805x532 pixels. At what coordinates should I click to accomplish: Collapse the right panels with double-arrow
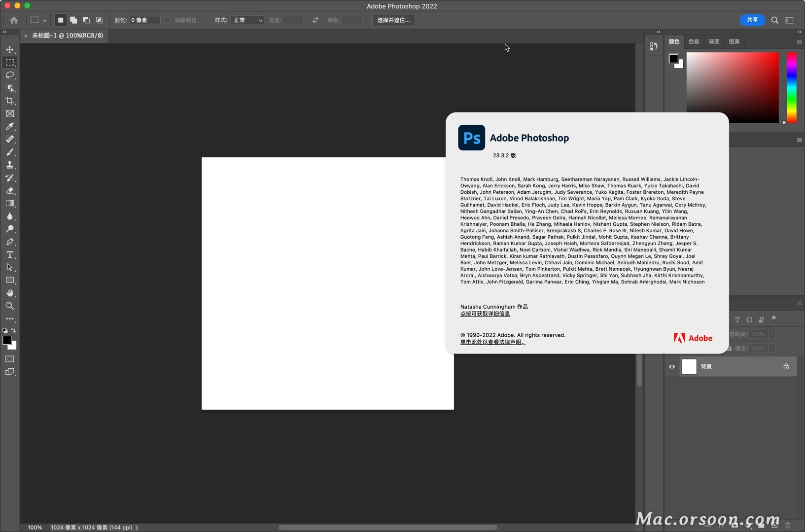799,32
